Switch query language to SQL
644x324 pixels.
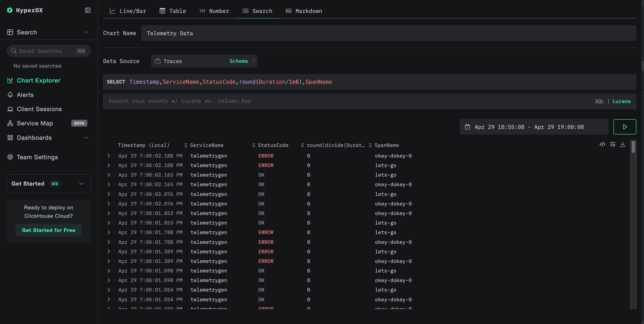pyautogui.click(x=599, y=101)
